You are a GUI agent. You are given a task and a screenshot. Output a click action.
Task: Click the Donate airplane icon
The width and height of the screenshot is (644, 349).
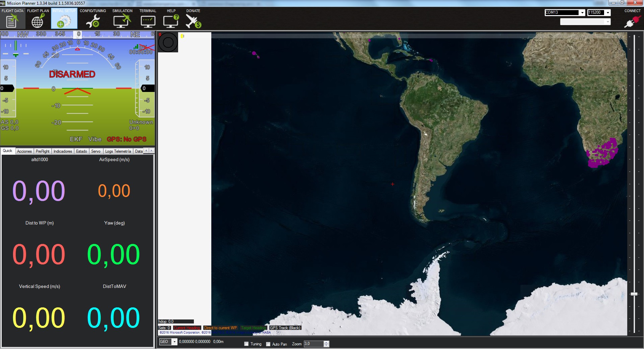point(193,21)
